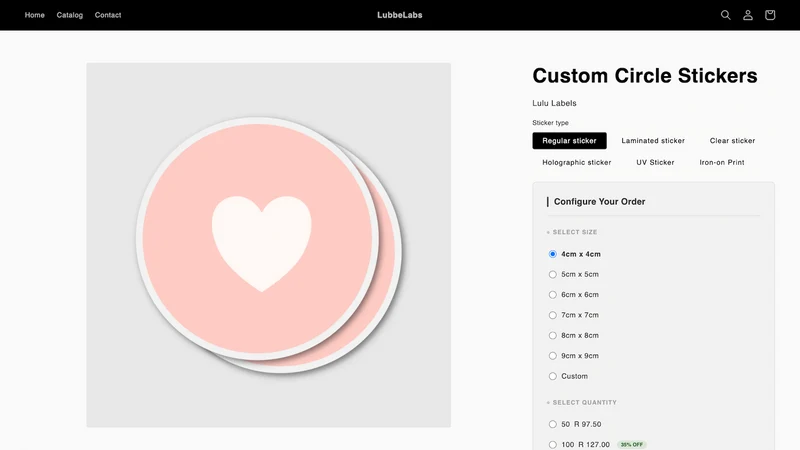Select the 8cm x 8cm size
Screen dimensions: 800x450
point(553,336)
